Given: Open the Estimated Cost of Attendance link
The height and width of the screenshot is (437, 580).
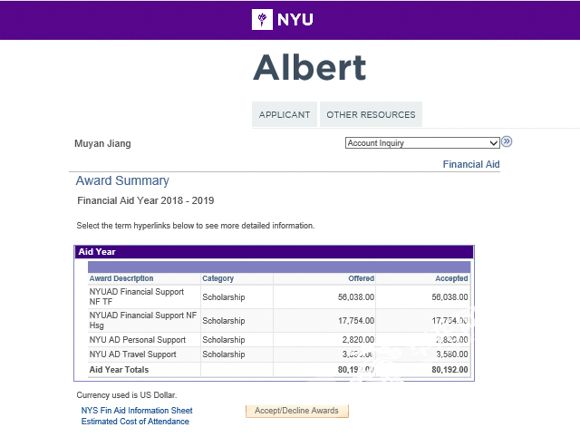Looking at the screenshot, I should click(x=135, y=421).
